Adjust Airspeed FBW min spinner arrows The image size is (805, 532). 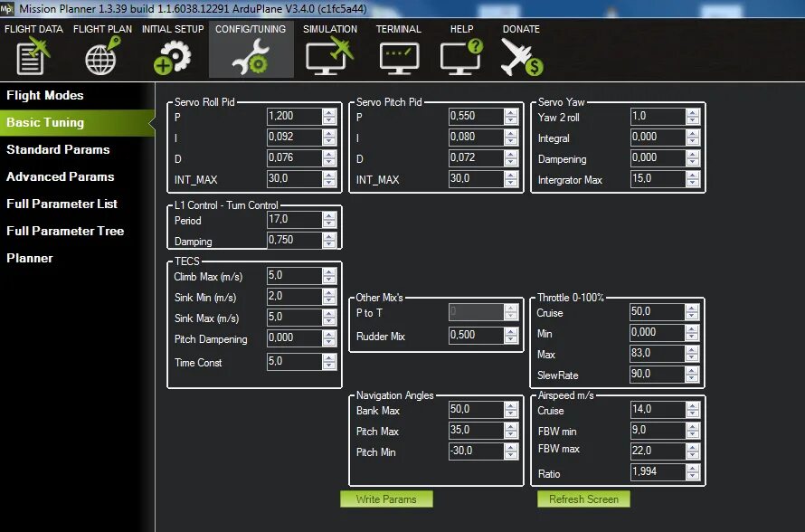[x=693, y=431]
